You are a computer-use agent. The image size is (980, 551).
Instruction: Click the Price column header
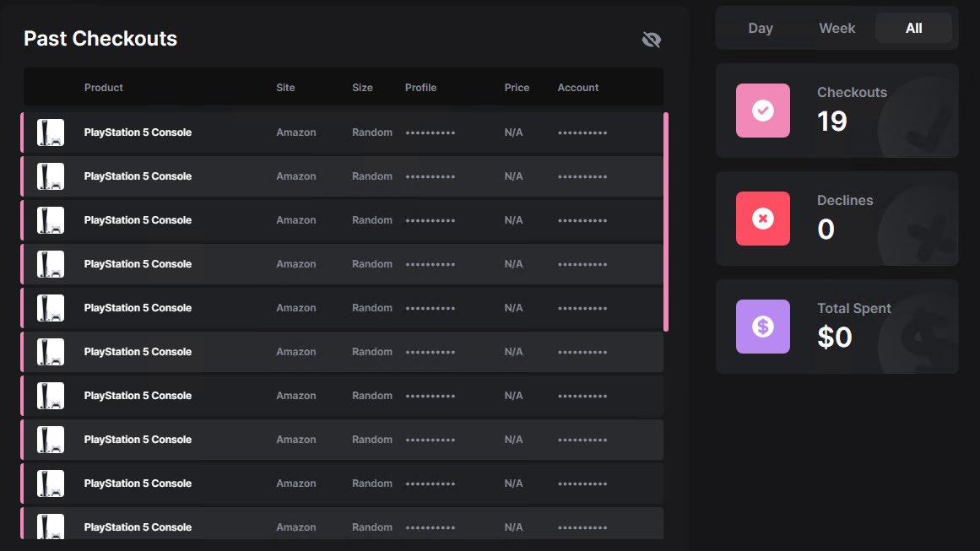pyautogui.click(x=517, y=88)
